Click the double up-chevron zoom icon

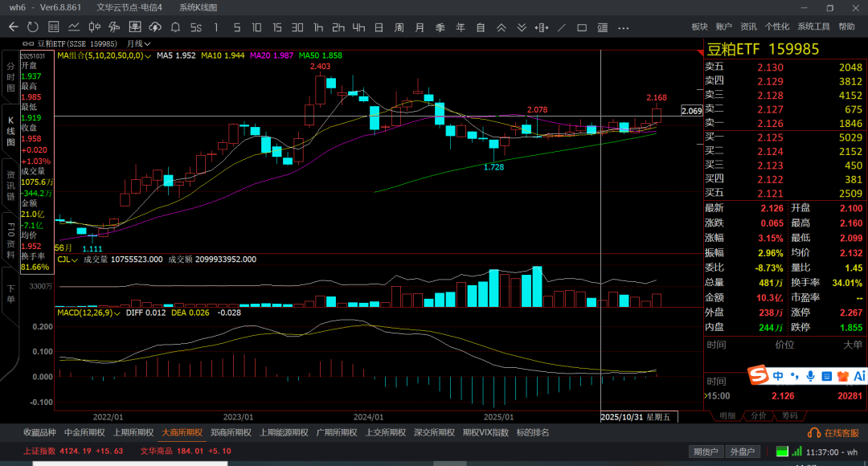(501, 27)
